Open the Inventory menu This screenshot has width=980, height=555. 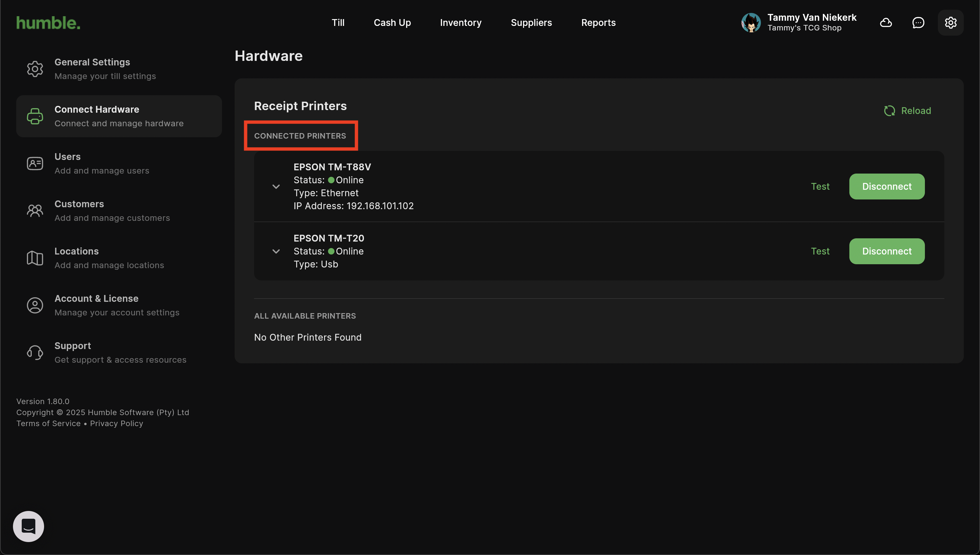pos(461,23)
